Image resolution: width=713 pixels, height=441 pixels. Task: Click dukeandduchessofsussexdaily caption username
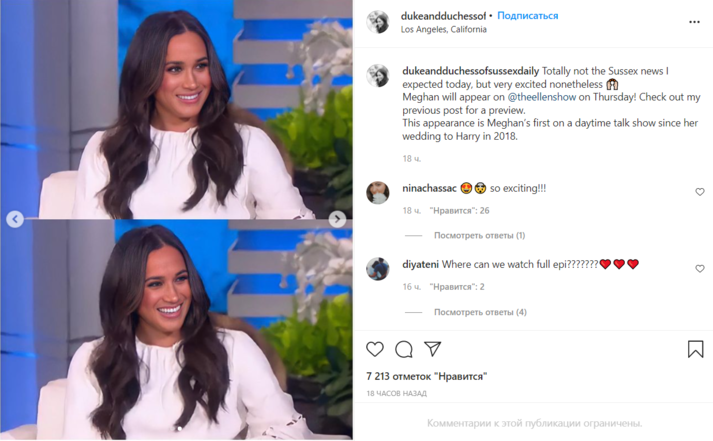pos(471,71)
